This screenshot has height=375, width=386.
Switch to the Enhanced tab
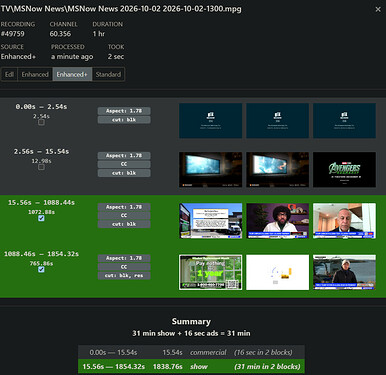coord(35,74)
